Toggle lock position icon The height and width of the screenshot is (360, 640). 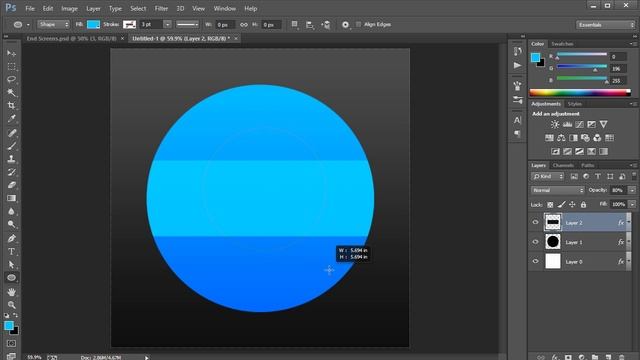point(572,204)
